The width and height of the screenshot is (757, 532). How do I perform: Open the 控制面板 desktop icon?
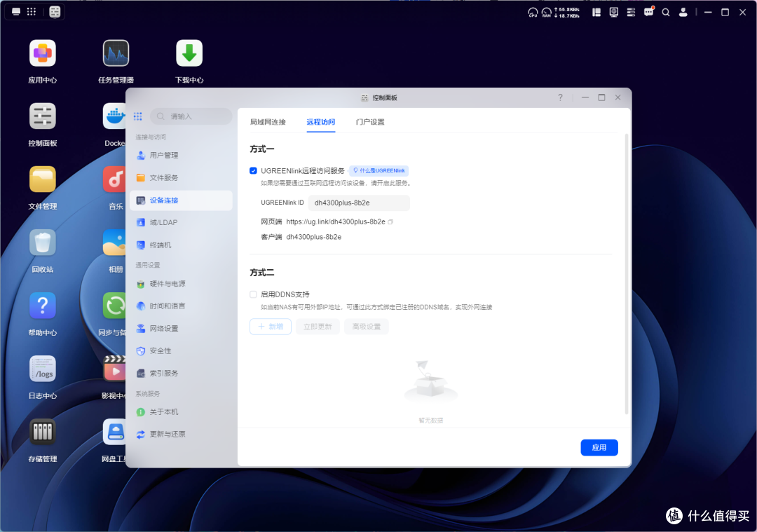pyautogui.click(x=43, y=116)
